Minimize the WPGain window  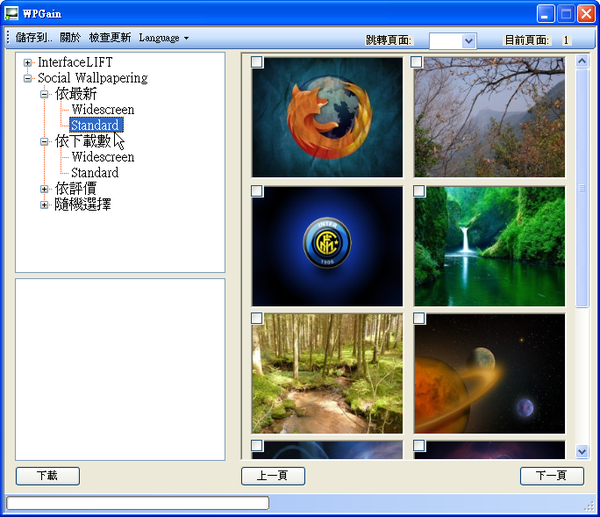pyautogui.click(x=546, y=14)
